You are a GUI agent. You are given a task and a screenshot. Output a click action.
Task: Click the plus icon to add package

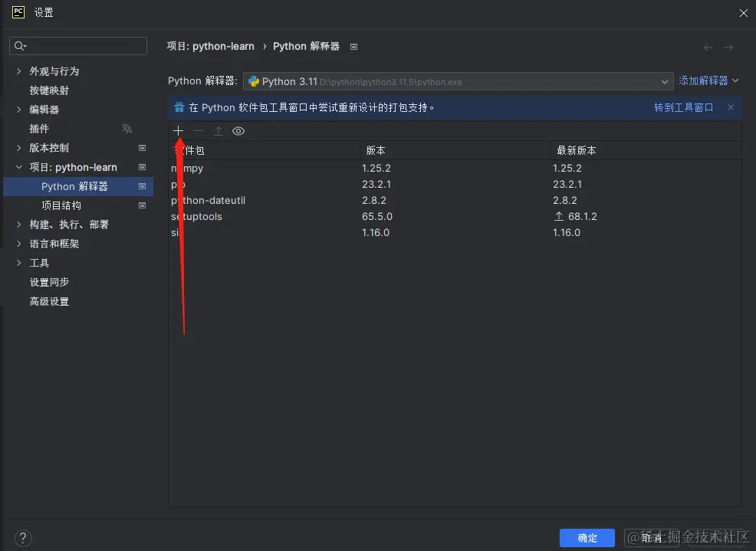pyautogui.click(x=178, y=130)
